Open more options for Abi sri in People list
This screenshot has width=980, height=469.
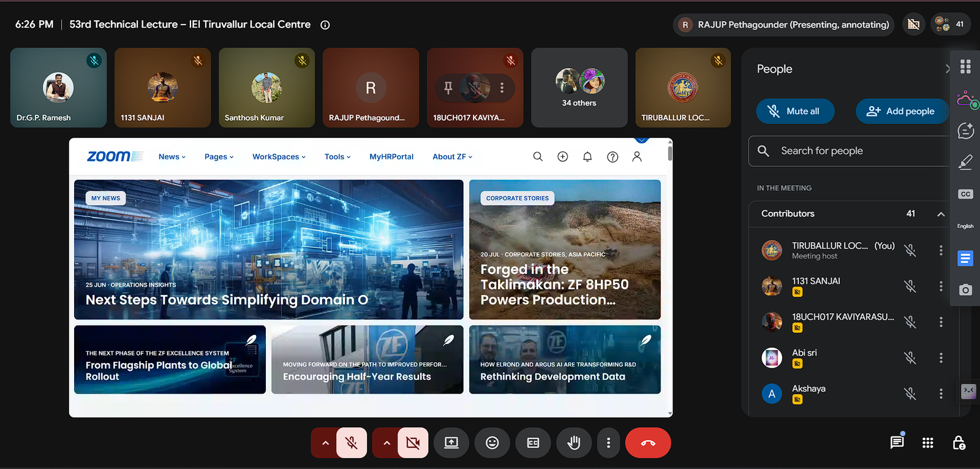point(941,358)
